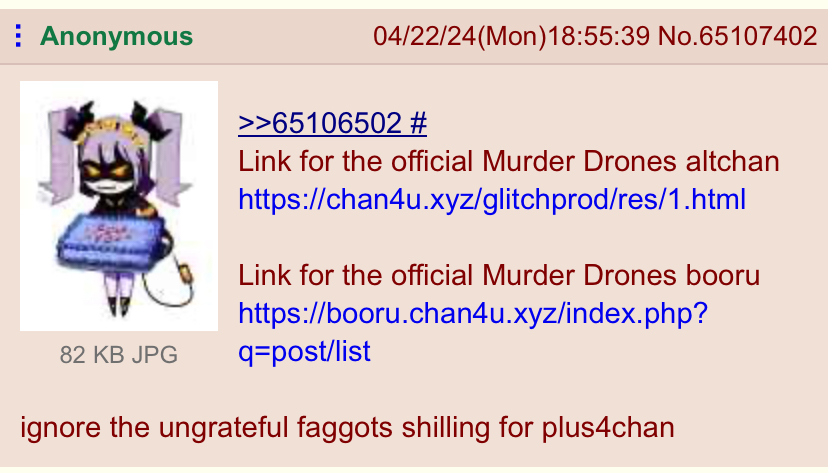Click the "Murder Drones booru" text line
828x473 pixels.
pyautogui.click(x=499, y=276)
